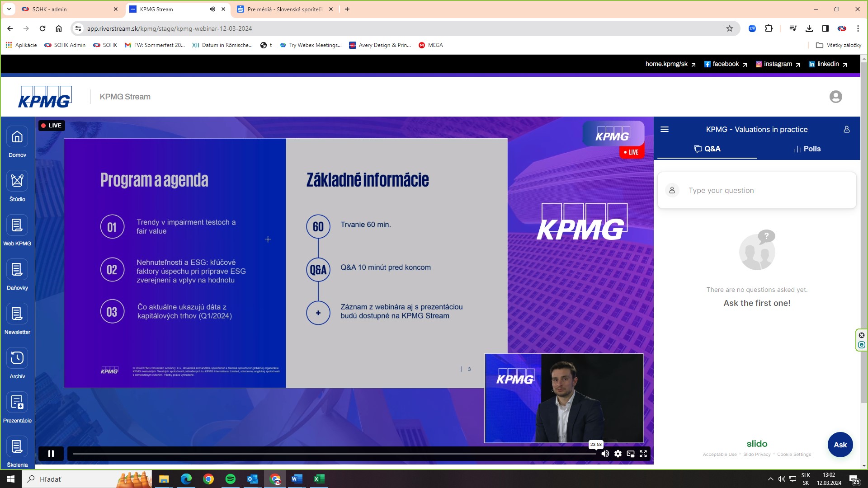
Task: Reload the current page
Action: click(42, 28)
